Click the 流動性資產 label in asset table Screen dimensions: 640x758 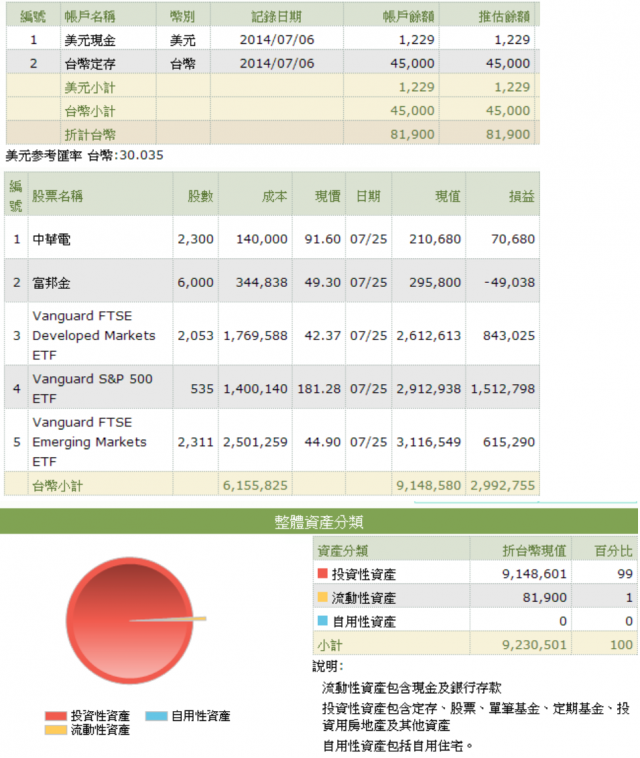[364, 598]
